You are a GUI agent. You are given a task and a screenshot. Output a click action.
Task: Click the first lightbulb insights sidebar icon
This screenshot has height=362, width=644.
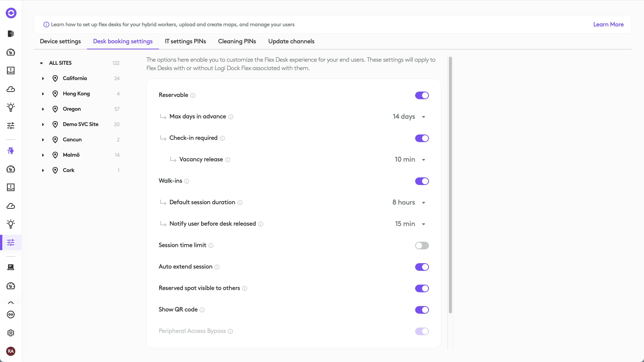[x=11, y=107]
